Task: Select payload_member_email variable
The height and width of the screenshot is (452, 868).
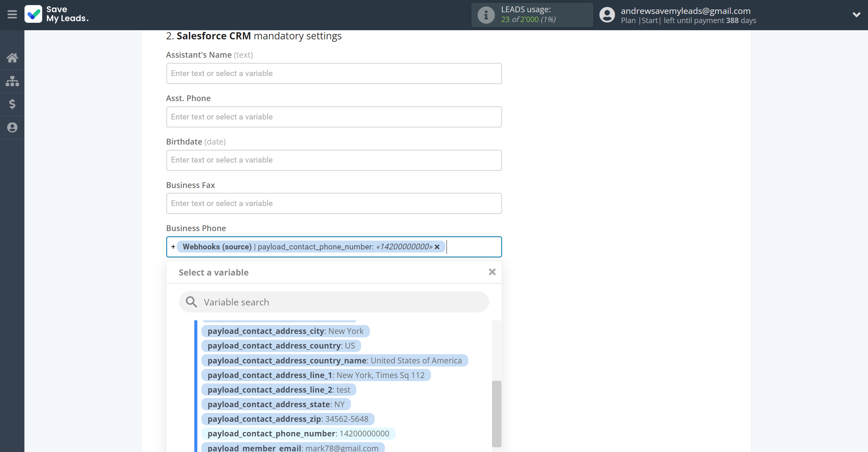Action: 293,448
